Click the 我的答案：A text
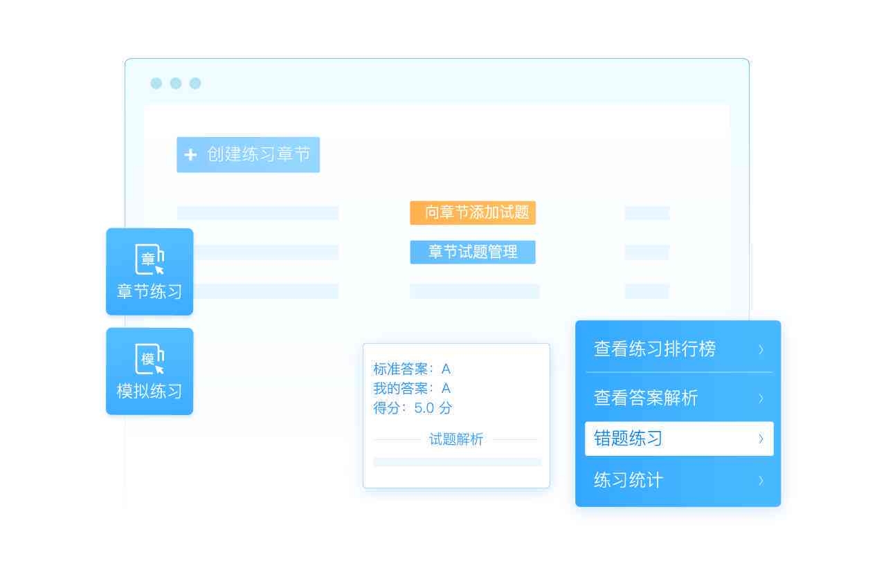Image resolution: width=886 pixels, height=588 pixels. (412, 388)
